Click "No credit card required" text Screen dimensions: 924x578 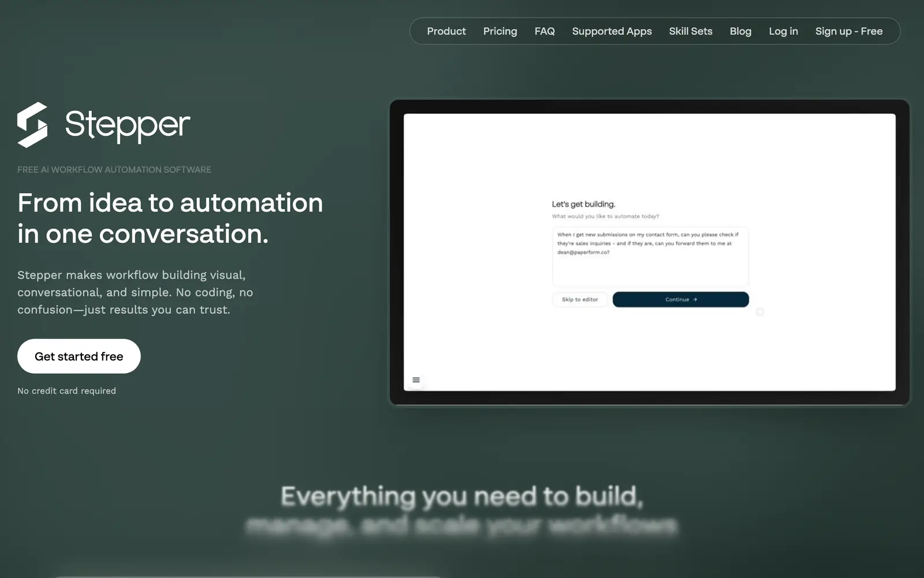click(66, 391)
